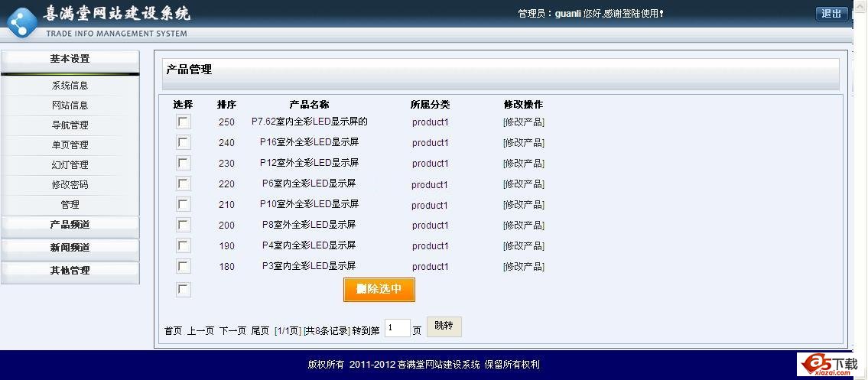Check the box beside P12室外全彩LED显示屏

pyautogui.click(x=184, y=163)
